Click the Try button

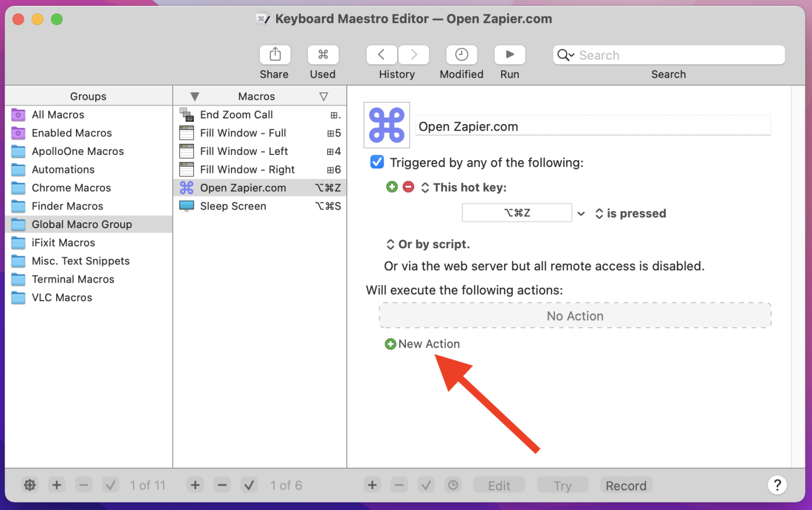pos(563,486)
